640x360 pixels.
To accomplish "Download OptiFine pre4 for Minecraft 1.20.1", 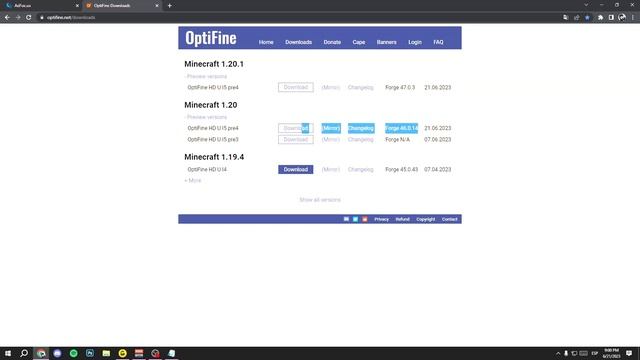I will [296, 87].
